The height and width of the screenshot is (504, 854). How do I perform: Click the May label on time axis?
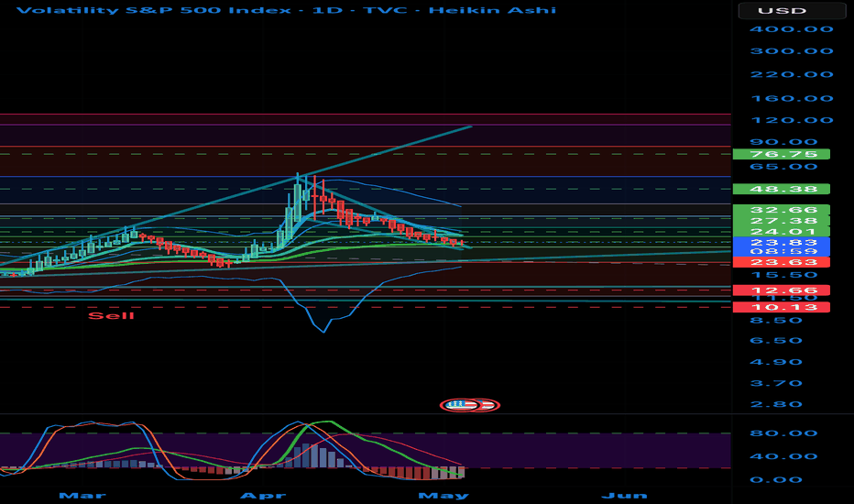443,495
